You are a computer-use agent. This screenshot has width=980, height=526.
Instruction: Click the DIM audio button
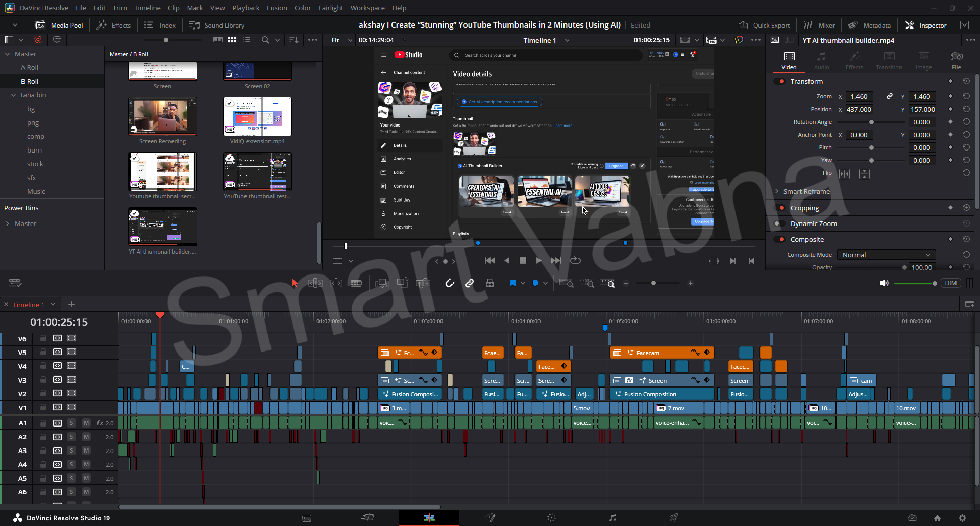point(951,283)
